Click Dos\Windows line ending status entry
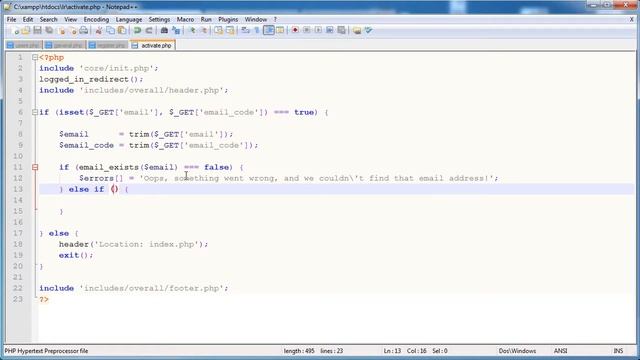The height and width of the screenshot is (360, 640). (517, 351)
